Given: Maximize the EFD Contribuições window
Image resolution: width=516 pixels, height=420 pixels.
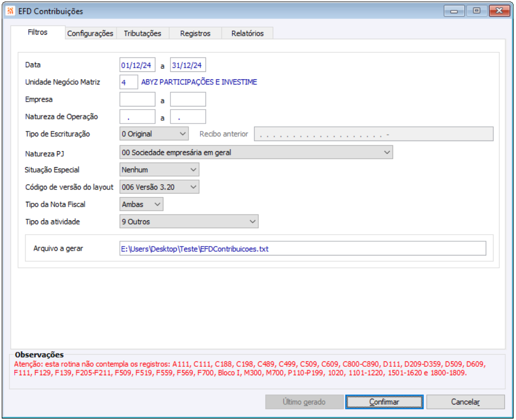Looking at the screenshot, I should pyautogui.click(x=477, y=11).
